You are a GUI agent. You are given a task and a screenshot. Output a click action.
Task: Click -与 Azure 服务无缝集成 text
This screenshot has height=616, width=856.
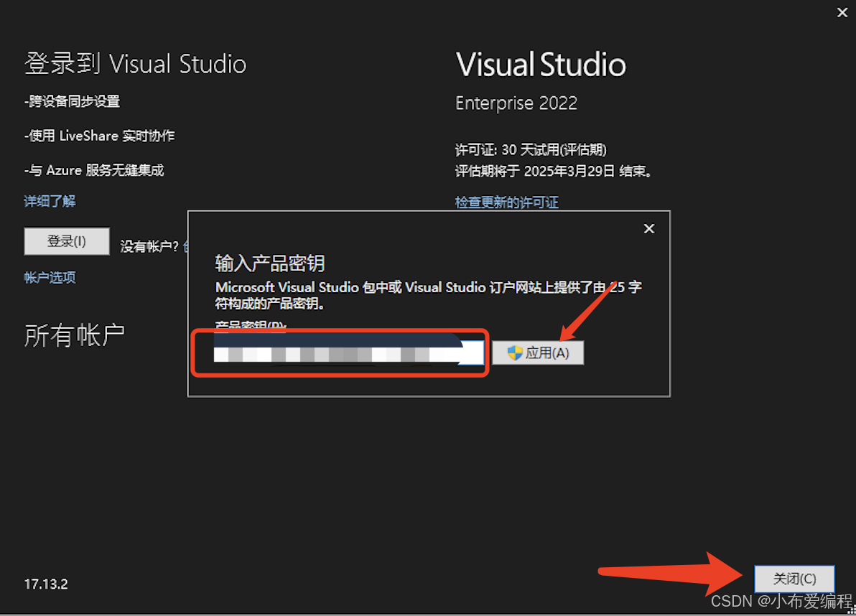point(94,170)
